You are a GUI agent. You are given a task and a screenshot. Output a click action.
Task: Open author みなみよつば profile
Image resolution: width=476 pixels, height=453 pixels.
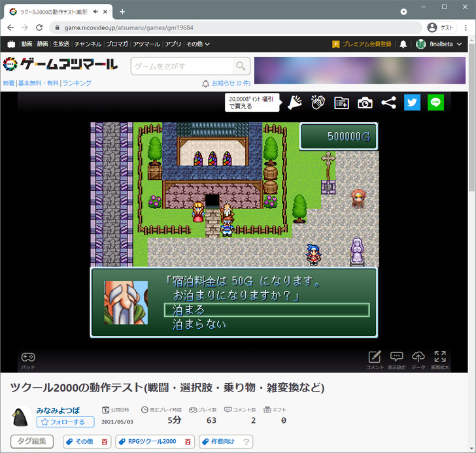[58, 411]
